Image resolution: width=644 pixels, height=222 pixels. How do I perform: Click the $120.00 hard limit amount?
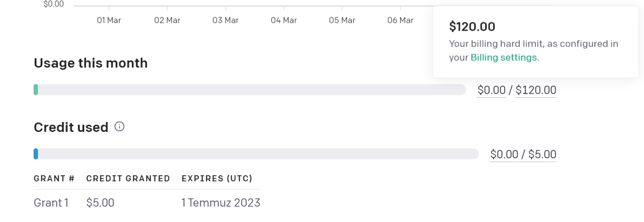(x=536, y=90)
